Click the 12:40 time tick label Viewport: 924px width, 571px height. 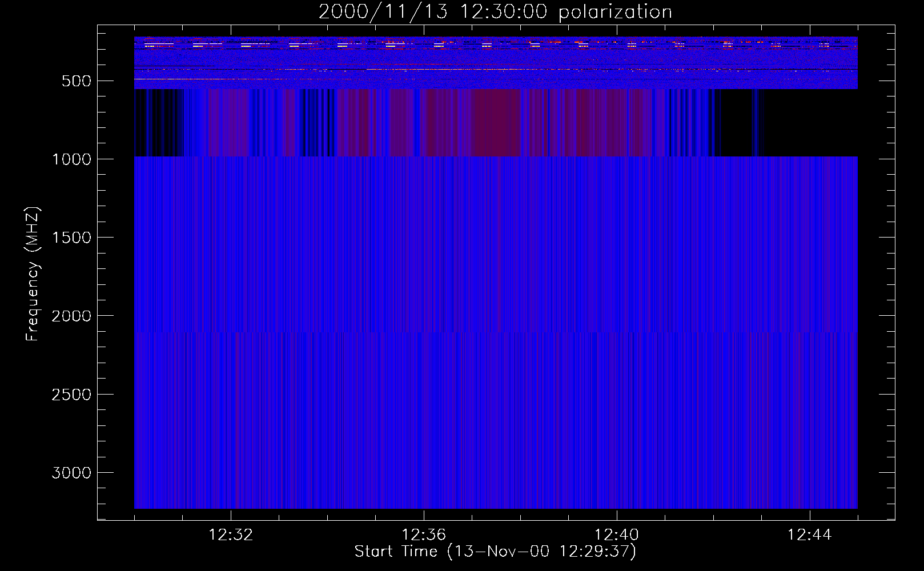(617, 535)
